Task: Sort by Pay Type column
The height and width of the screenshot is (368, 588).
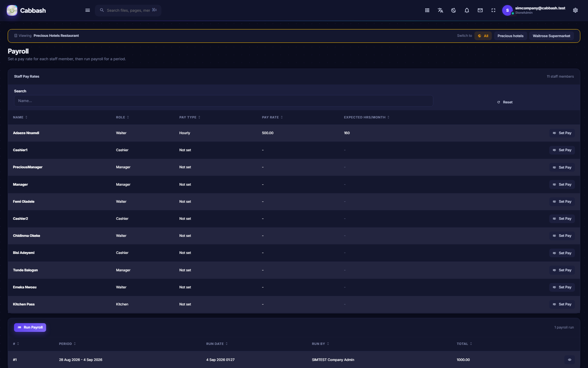Action: pos(190,117)
